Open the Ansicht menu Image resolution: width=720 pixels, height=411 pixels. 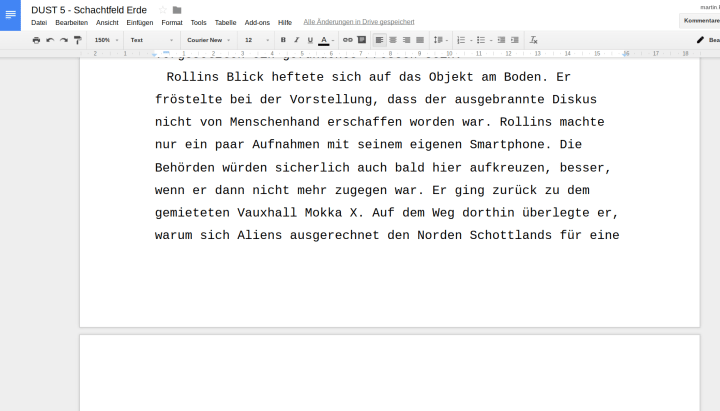[x=107, y=23]
